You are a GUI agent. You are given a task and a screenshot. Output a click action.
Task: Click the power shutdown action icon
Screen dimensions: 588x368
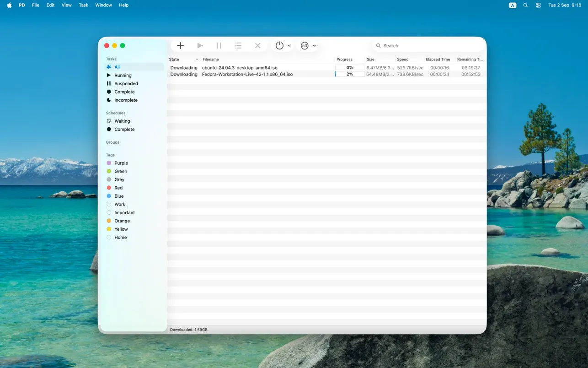coord(279,45)
